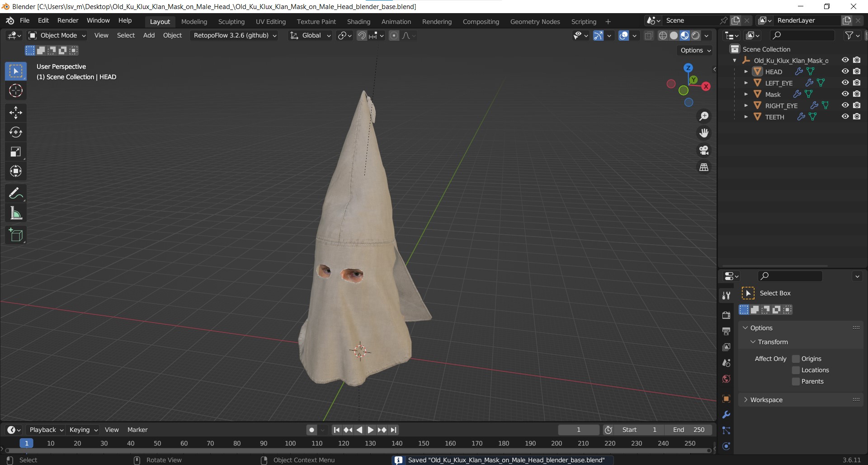Toggle X-Ray view in header
868x465 pixels.
pyautogui.click(x=649, y=36)
